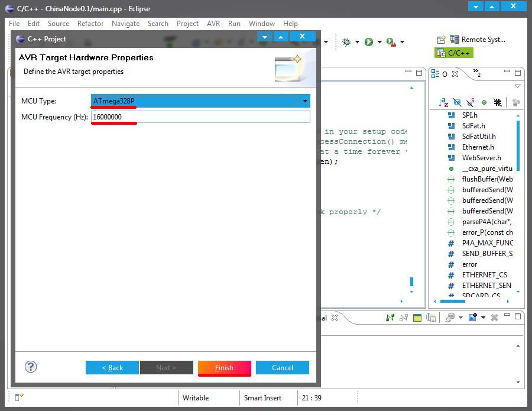
Task: Open the Navigate menu
Action: click(x=125, y=24)
